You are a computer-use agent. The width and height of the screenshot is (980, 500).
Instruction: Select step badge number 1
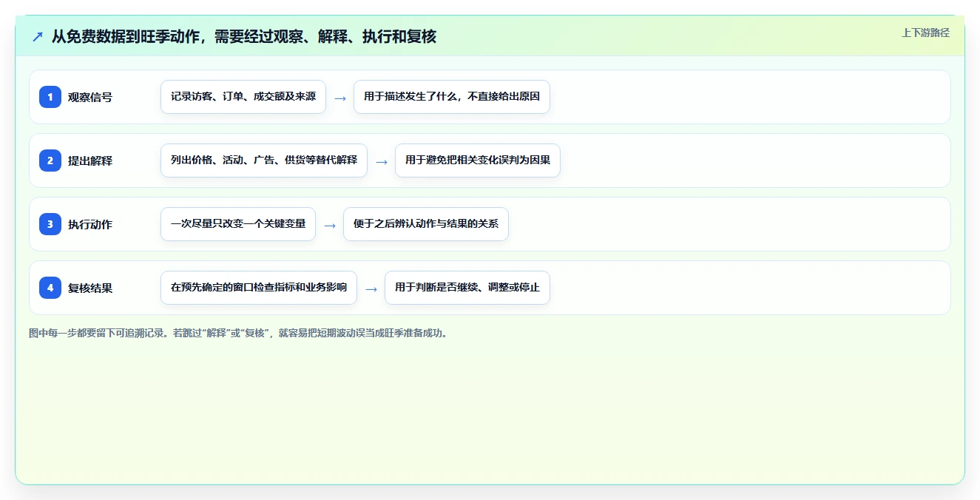coord(50,97)
